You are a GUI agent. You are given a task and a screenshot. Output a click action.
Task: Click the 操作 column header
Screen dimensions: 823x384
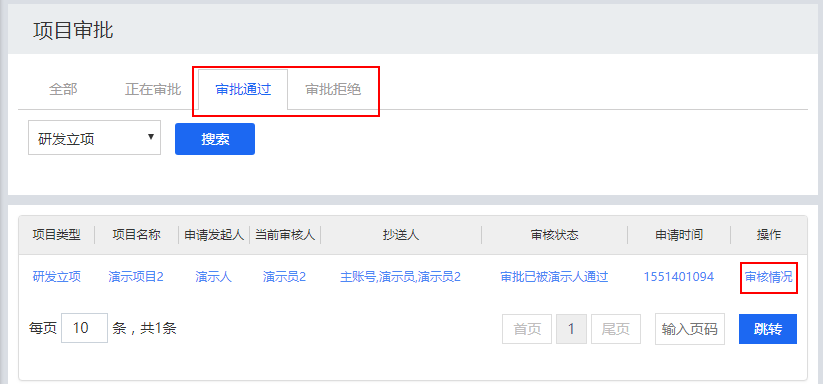(769, 235)
